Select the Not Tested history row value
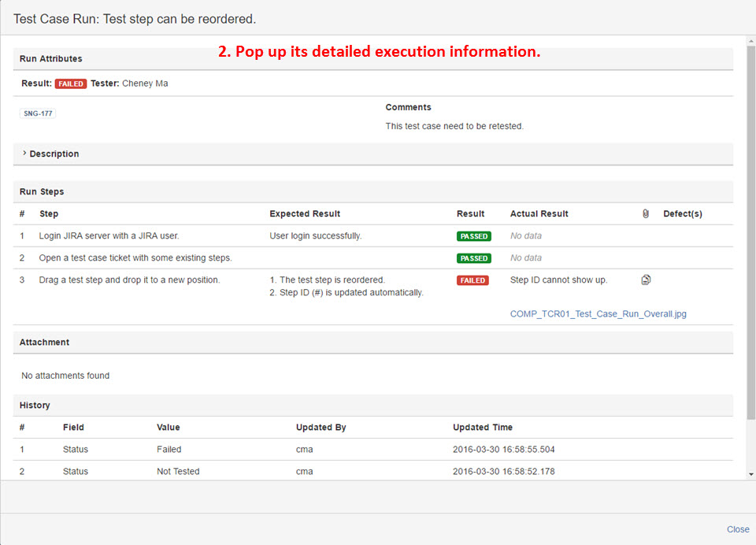This screenshot has height=545, width=756. [178, 471]
